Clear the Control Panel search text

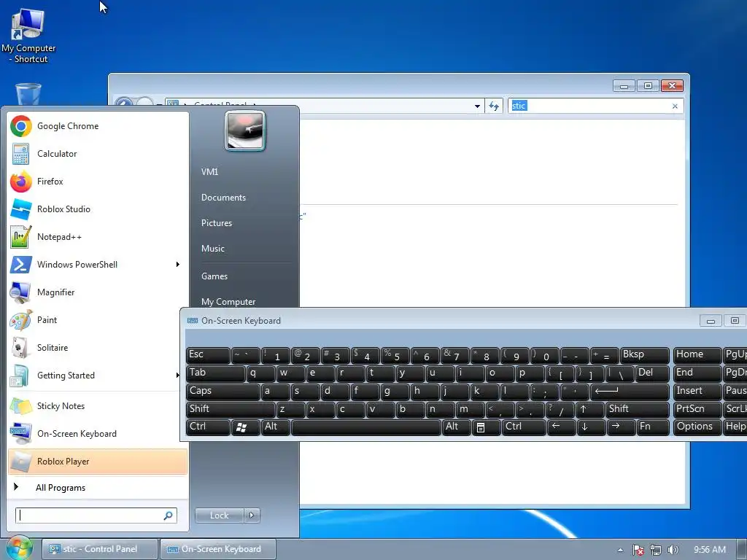tap(675, 106)
